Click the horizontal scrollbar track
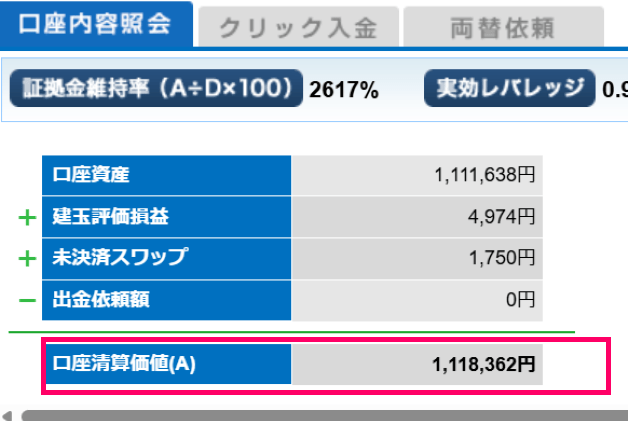This screenshot has width=628, height=421. pos(320,414)
